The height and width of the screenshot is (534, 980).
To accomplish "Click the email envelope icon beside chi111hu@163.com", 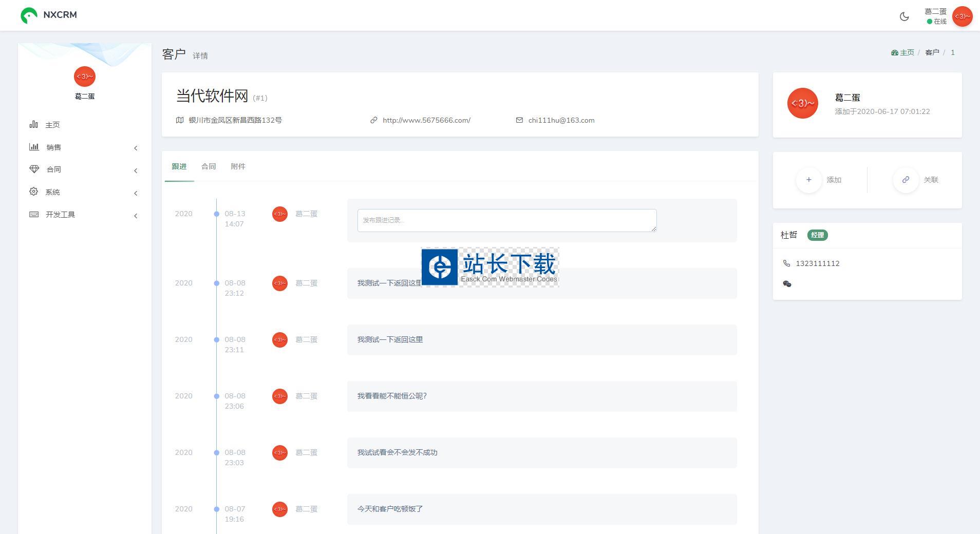I will pyautogui.click(x=519, y=120).
